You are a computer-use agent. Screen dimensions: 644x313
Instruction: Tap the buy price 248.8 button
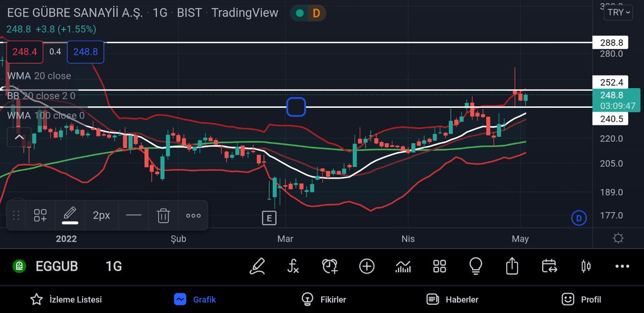[86, 52]
